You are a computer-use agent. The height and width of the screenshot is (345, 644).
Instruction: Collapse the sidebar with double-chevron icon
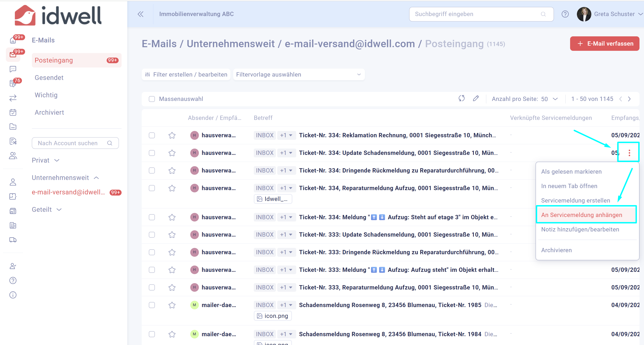tap(141, 14)
